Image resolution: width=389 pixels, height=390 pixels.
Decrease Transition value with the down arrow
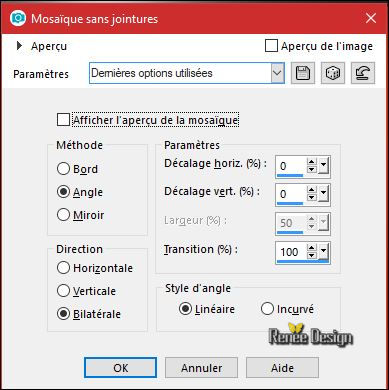tap(311, 256)
